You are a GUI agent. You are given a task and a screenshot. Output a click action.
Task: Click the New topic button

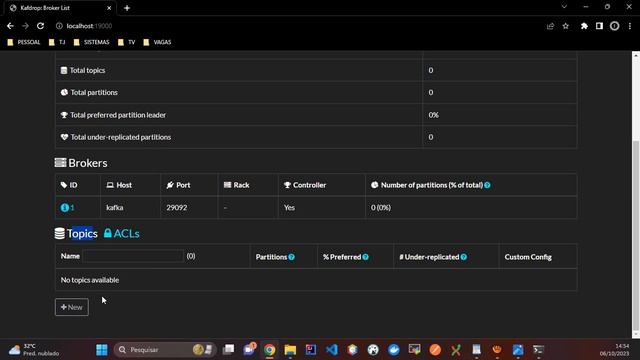point(72,307)
